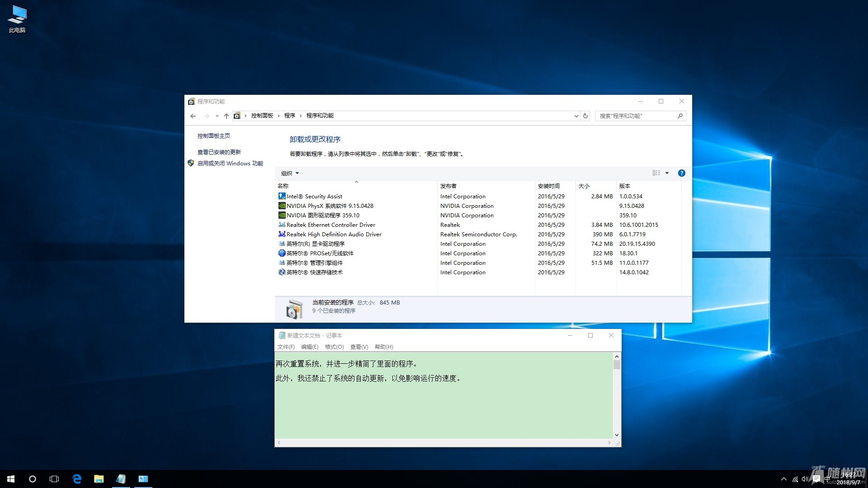The image size is (868, 488).
Task: Click the change view icon
Action: (656, 173)
